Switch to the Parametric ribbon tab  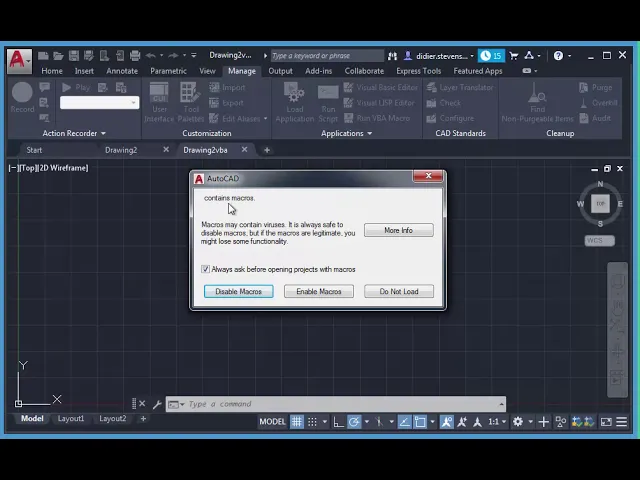pos(168,71)
